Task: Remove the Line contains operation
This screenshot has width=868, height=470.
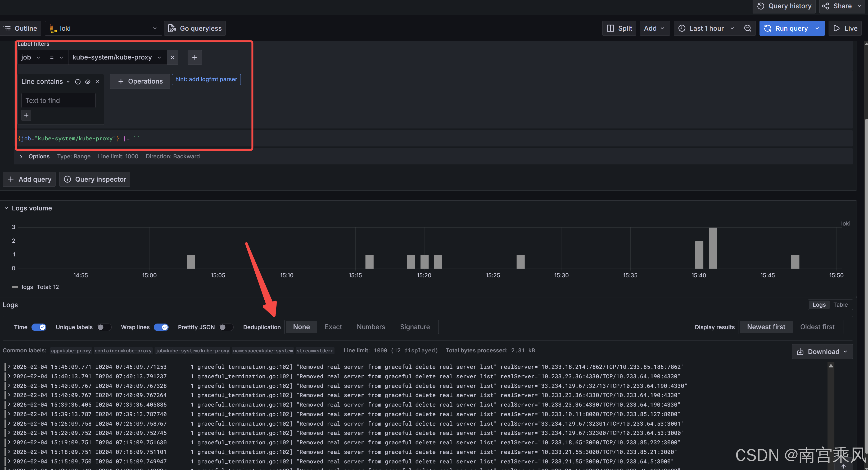Action: (x=97, y=82)
